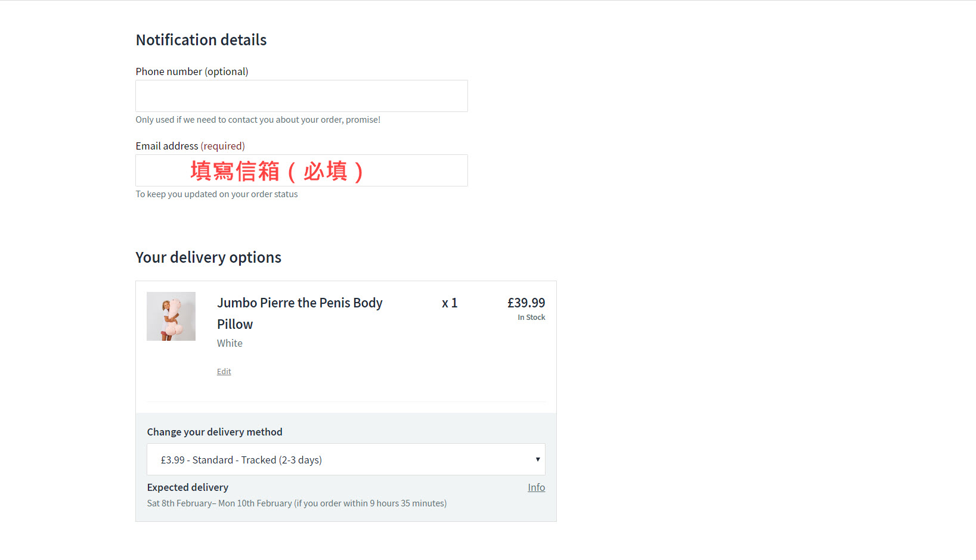The image size is (976, 560).
Task: Click the 'Email address (required)' label
Action: click(x=190, y=146)
